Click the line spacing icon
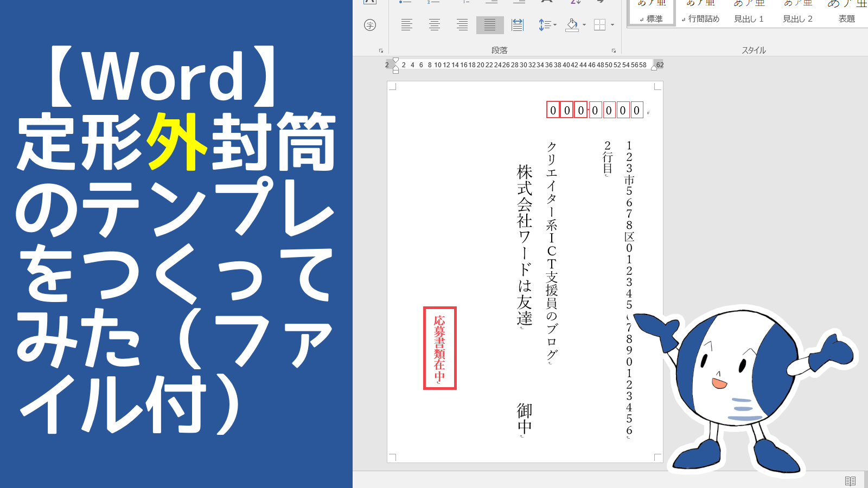The width and height of the screenshot is (868, 488). pos(545,24)
